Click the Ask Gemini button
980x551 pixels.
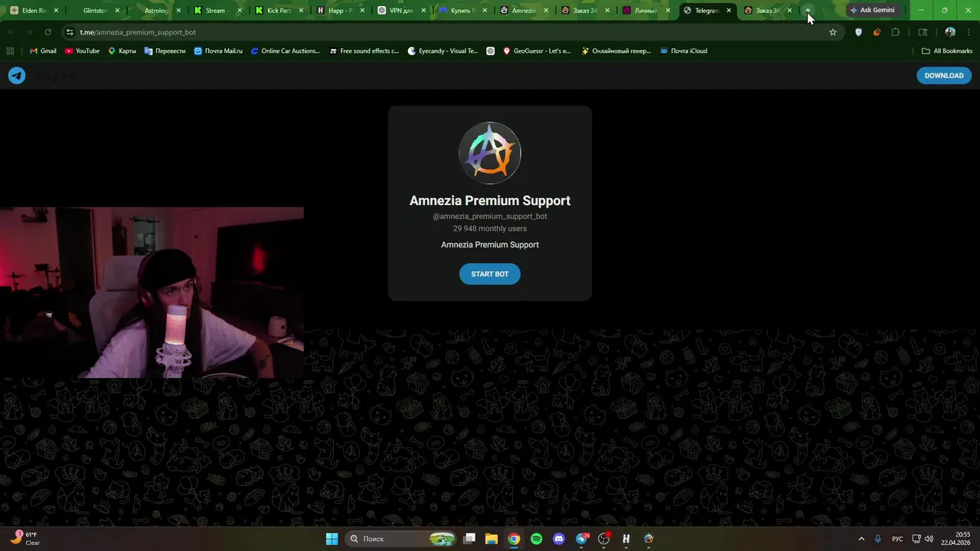coord(872,11)
